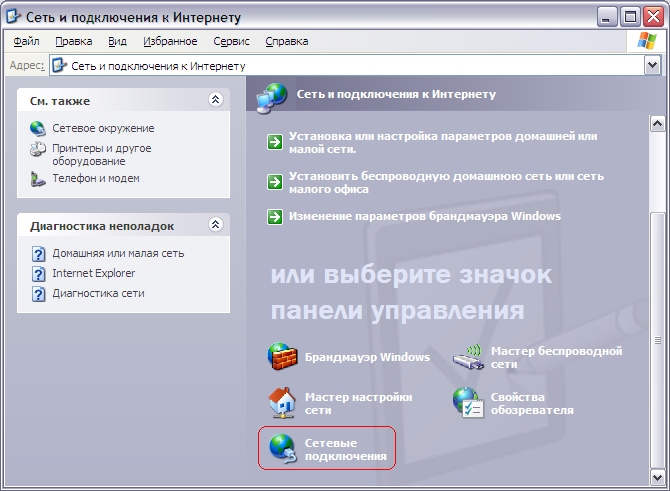Click the Свойства обозревателя label

[532, 403]
